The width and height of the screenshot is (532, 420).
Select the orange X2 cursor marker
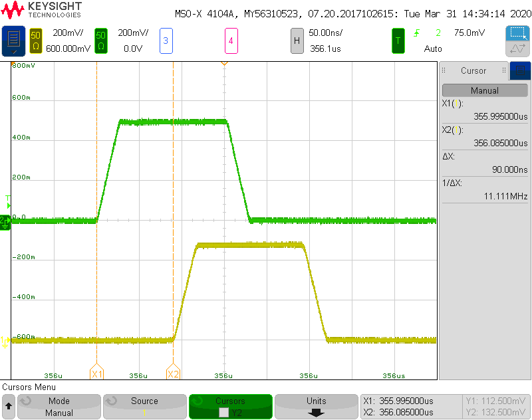(x=173, y=373)
